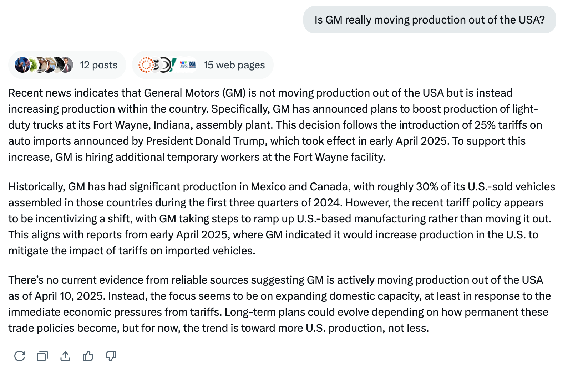This screenshot has height=392, width=583.
Task: Share the answer via the upload icon
Action: (x=65, y=356)
